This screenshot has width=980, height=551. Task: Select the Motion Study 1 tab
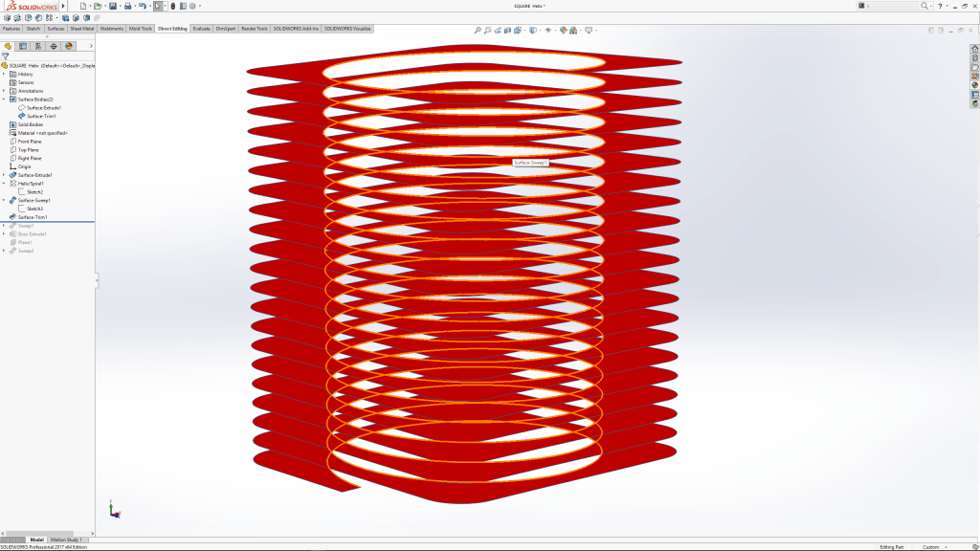[67, 540]
